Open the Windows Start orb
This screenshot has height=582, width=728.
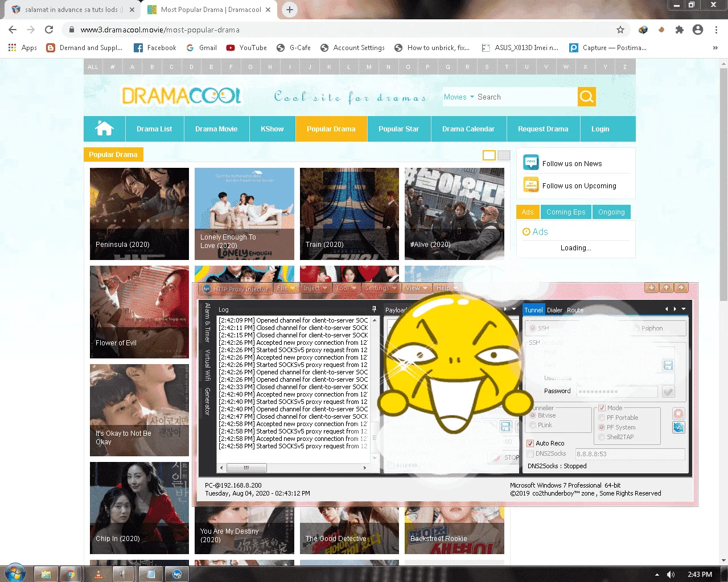pos(15,573)
